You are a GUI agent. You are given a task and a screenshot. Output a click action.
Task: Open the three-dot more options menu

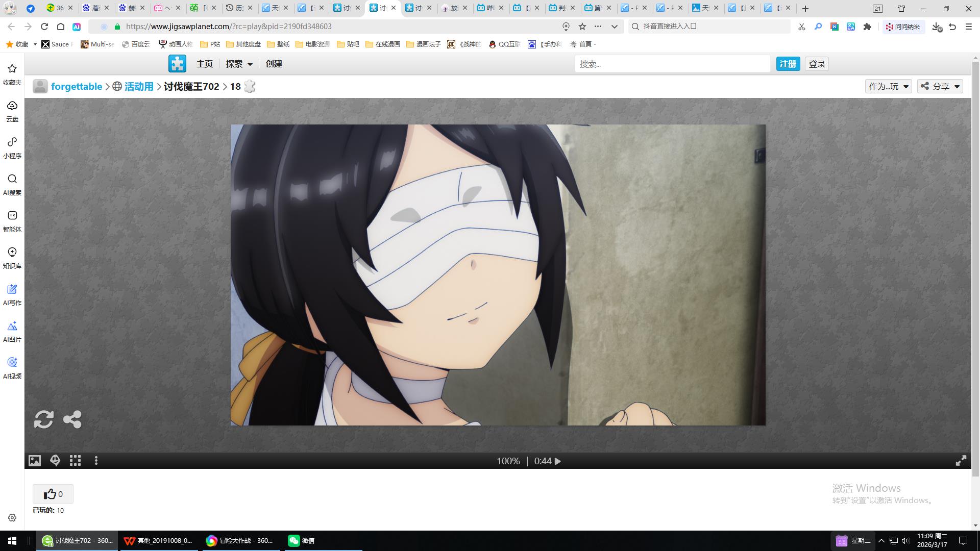[x=96, y=461]
